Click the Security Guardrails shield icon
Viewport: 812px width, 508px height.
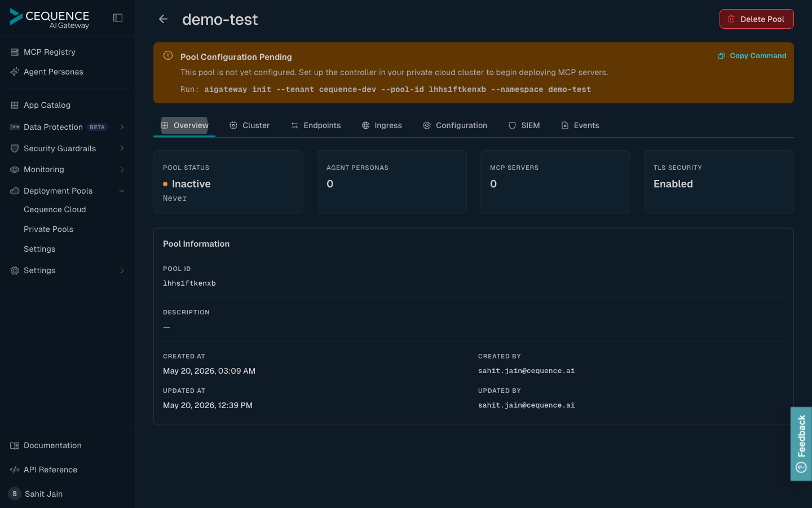15,148
